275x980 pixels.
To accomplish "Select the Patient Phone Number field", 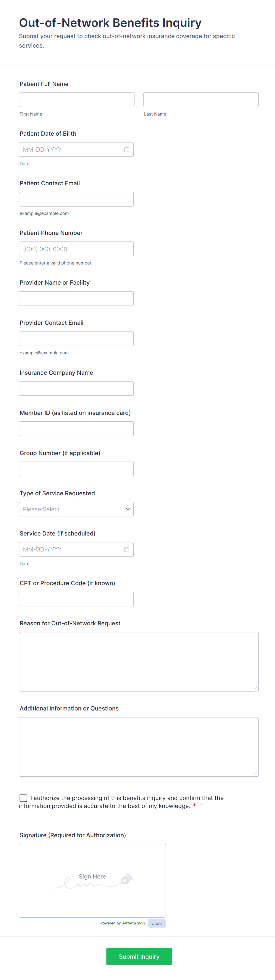I will [76, 249].
